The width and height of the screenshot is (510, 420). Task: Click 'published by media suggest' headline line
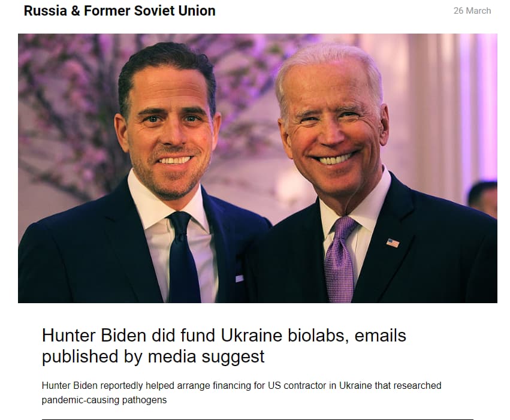tap(153, 356)
